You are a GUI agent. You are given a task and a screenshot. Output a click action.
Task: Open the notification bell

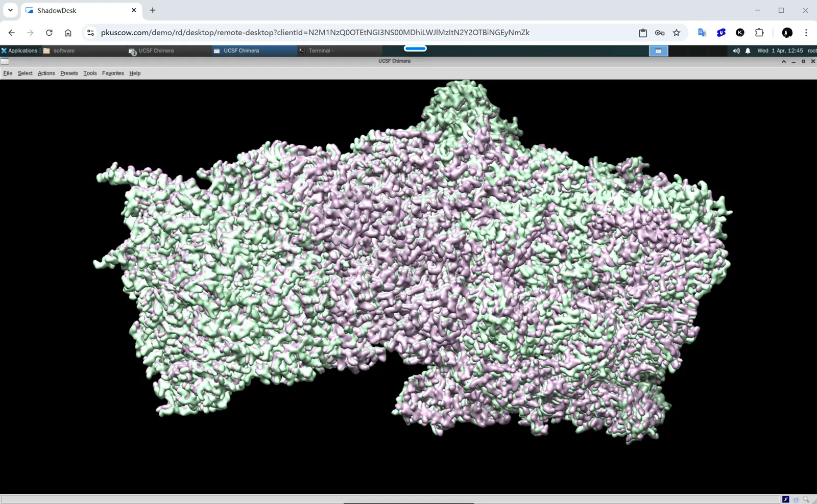(x=748, y=51)
